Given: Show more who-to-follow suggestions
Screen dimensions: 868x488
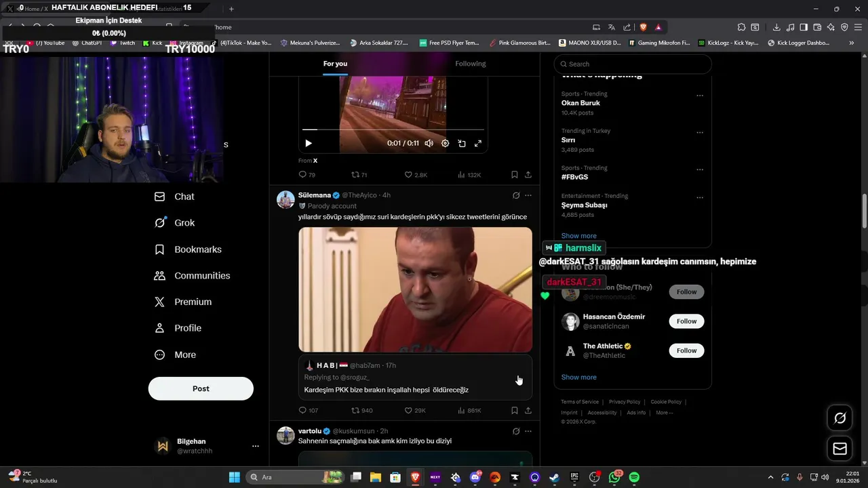Looking at the screenshot, I should tap(578, 377).
